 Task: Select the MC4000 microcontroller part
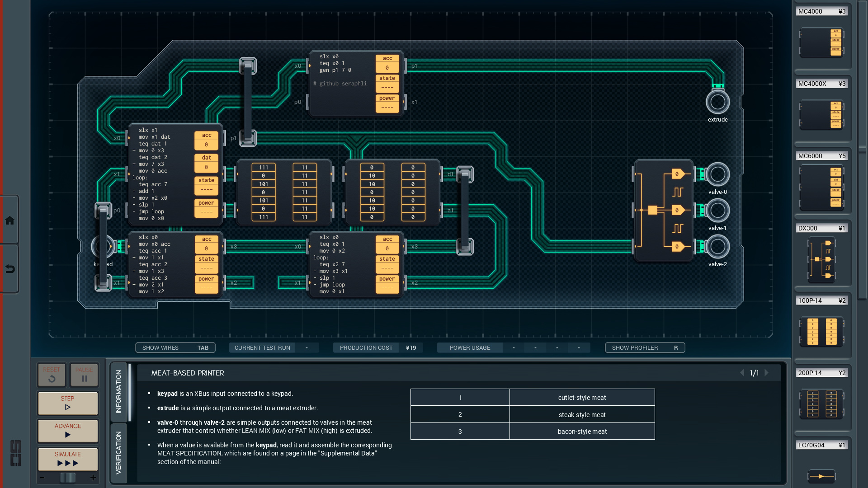(x=821, y=43)
